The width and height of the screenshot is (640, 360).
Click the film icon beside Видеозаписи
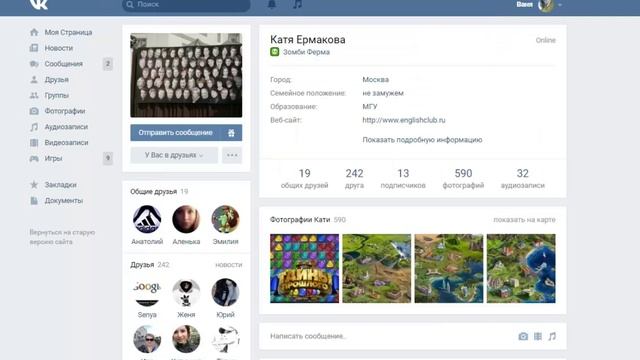click(x=34, y=143)
